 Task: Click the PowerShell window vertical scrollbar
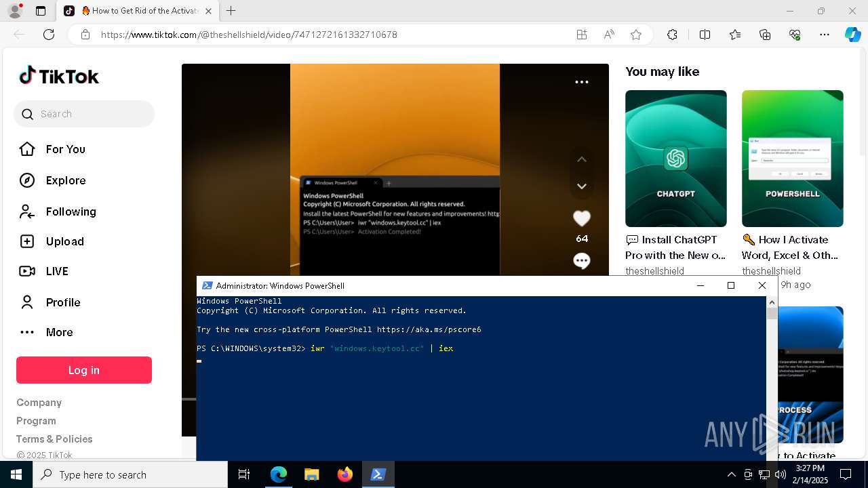pos(772,378)
